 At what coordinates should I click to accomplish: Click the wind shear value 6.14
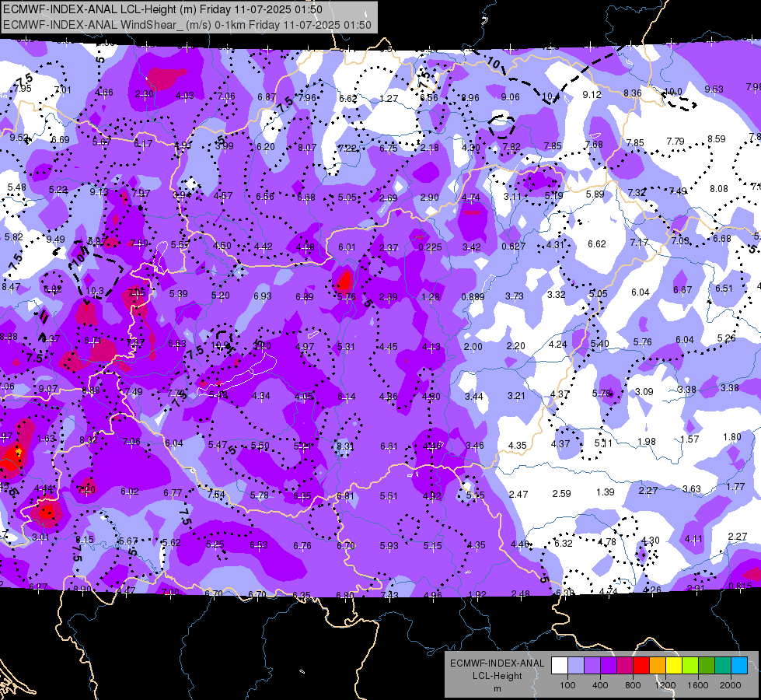[347, 397]
